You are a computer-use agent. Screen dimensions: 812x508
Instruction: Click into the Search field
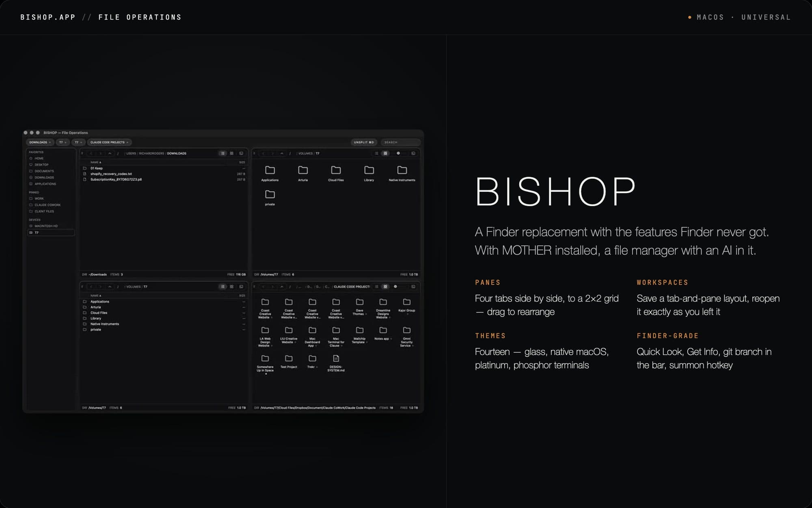point(400,142)
